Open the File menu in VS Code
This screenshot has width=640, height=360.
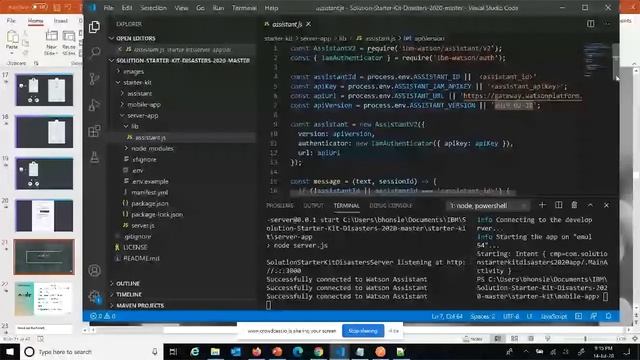[x=108, y=8]
